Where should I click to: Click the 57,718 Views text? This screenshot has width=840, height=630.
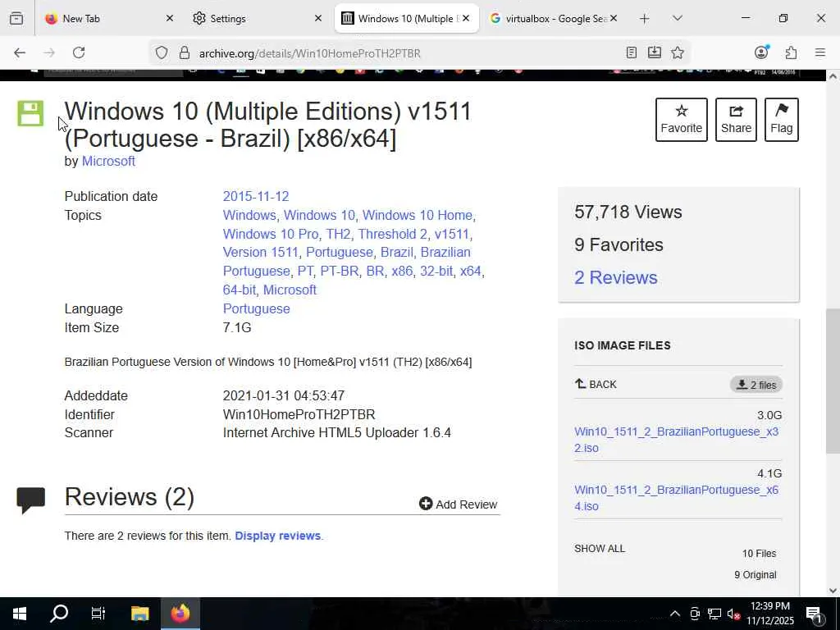pyautogui.click(x=628, y=212)
